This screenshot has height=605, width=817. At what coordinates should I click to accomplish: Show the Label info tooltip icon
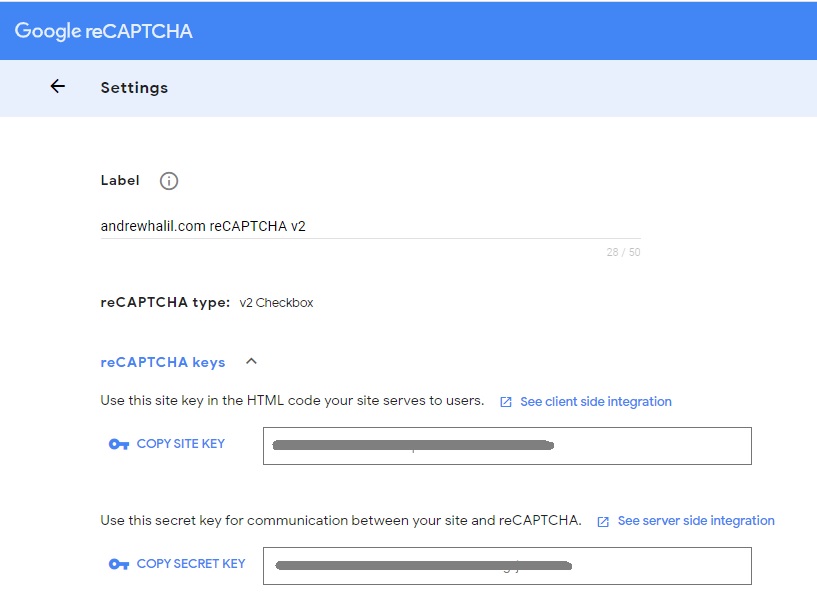(x=169, y=181)
